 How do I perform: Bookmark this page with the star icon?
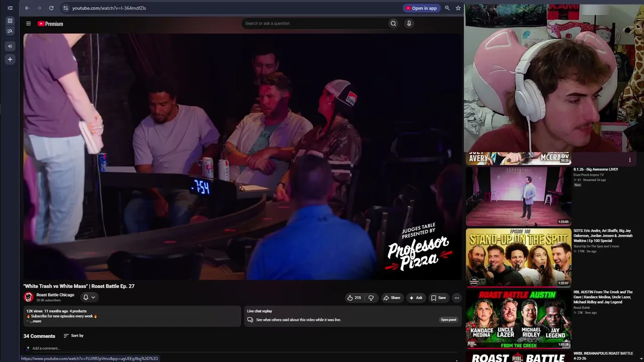(458, 8)
